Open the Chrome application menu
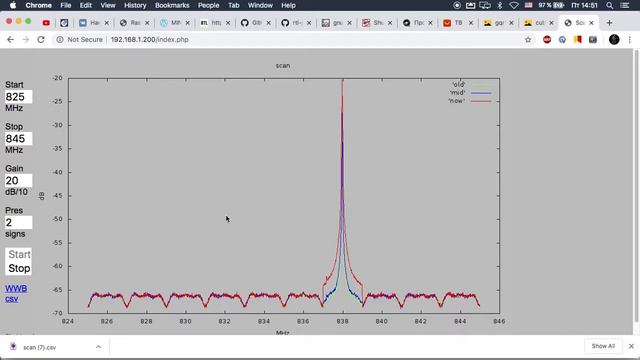Viewport: 640px width, 360px height. click(38, 5)
